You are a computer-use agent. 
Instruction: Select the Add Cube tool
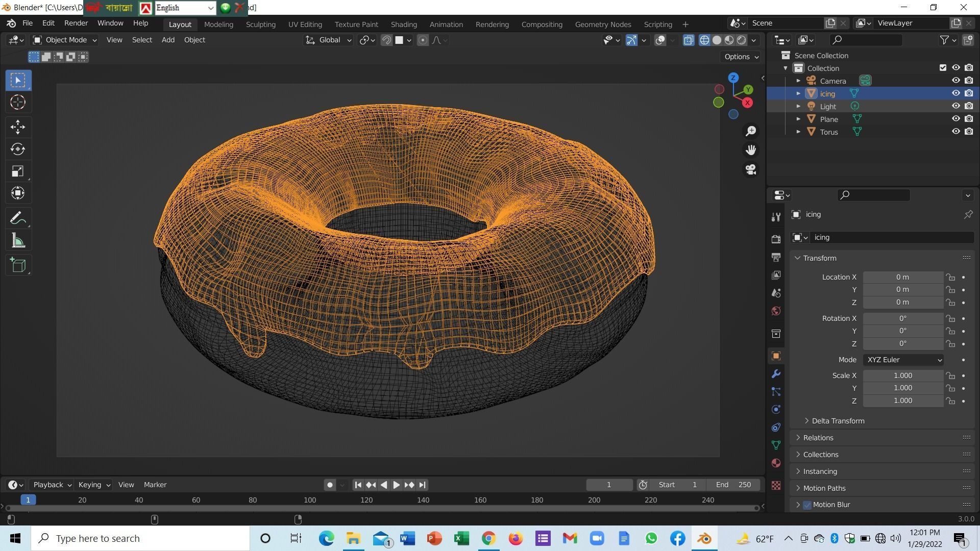(18, 265)
